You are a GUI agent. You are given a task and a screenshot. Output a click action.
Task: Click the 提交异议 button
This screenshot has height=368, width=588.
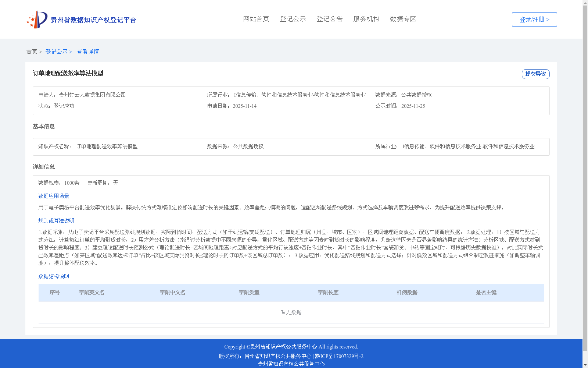point(536,74)
